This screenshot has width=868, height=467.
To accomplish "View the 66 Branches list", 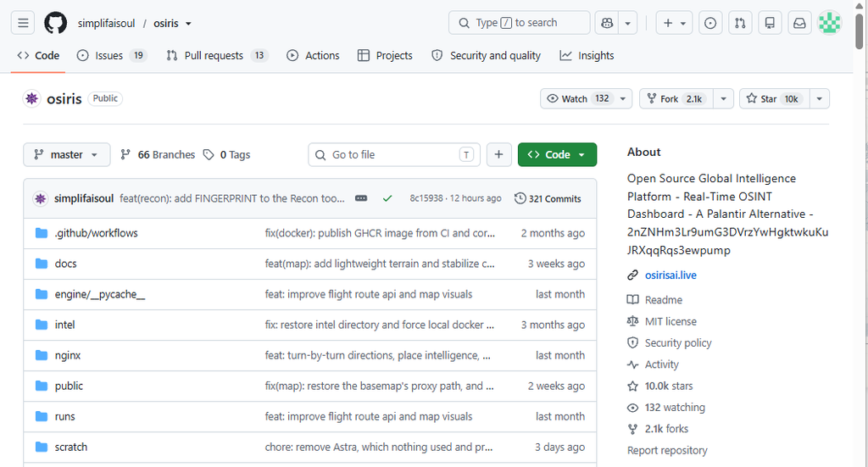I will pos(159,154).
